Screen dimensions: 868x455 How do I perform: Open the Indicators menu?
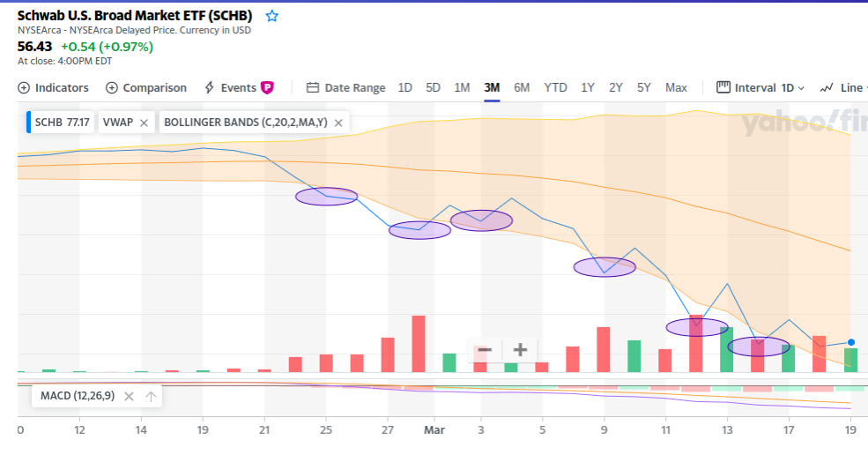pos(53,87)
